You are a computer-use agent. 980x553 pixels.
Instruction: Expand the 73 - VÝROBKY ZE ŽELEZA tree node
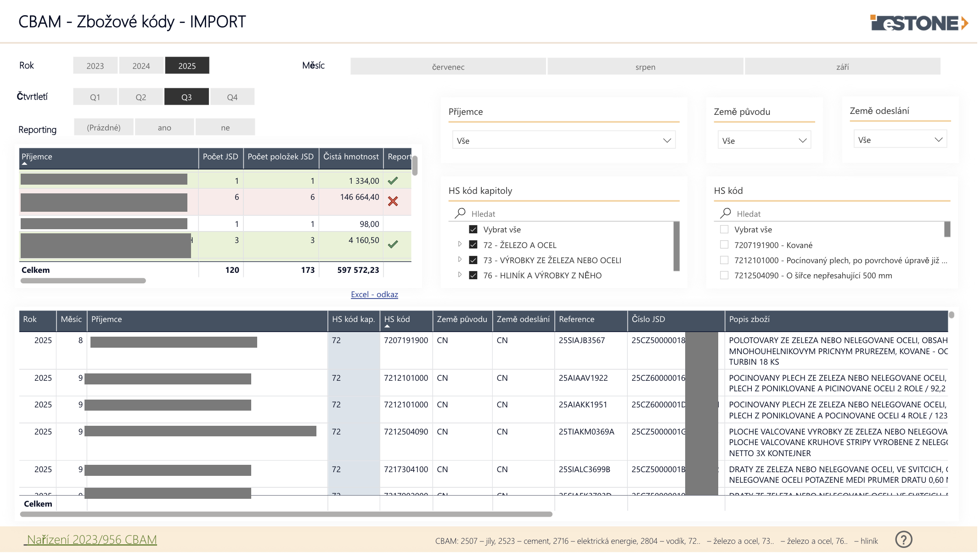[460, 260]
